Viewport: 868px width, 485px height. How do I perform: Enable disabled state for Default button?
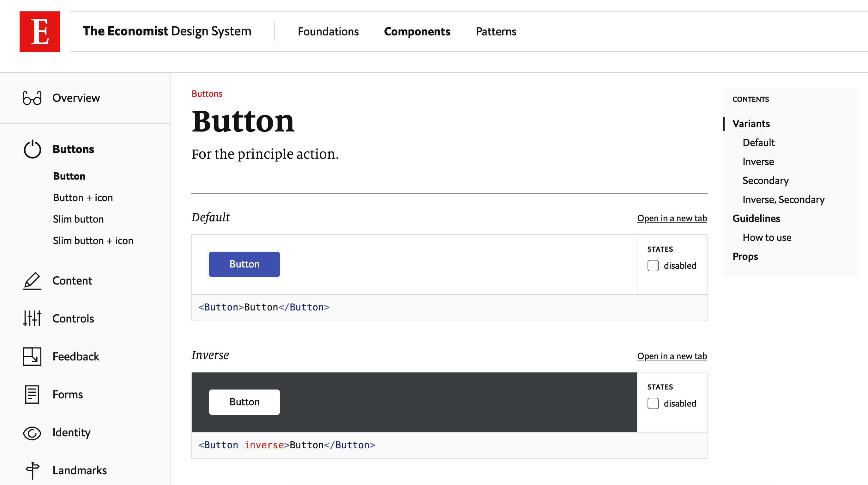coord(653,266)
